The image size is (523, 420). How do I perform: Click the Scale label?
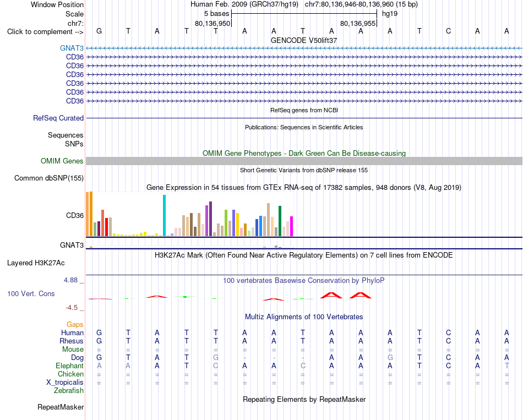74,14
